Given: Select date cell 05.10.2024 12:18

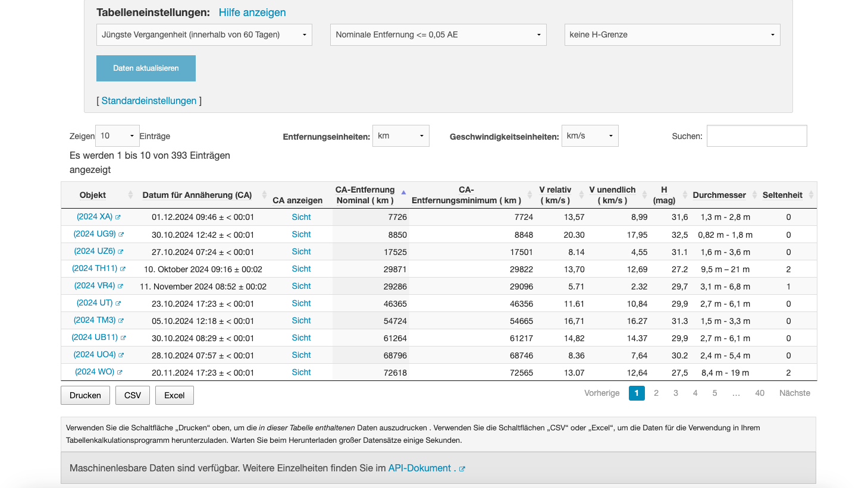Looking at the screenshot, I should click(203, 321).
